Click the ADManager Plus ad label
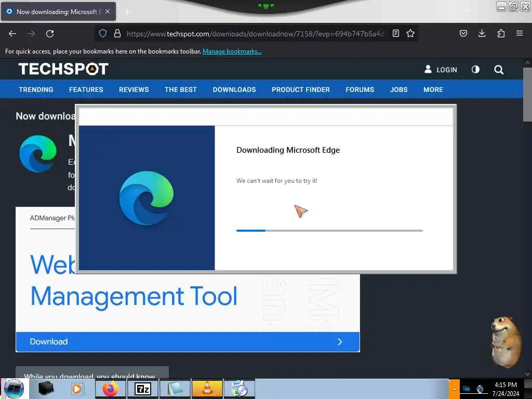This screenshot has height=399, width=532. [x=52, y=218]
